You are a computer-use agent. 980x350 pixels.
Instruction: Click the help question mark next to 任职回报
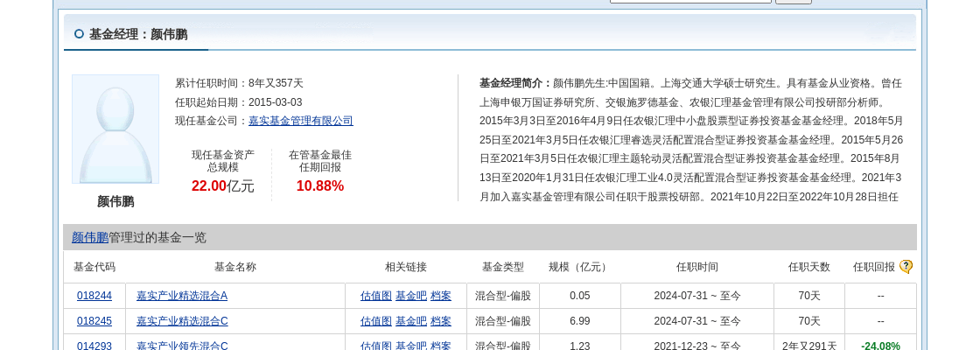click(x=906, y=267)
